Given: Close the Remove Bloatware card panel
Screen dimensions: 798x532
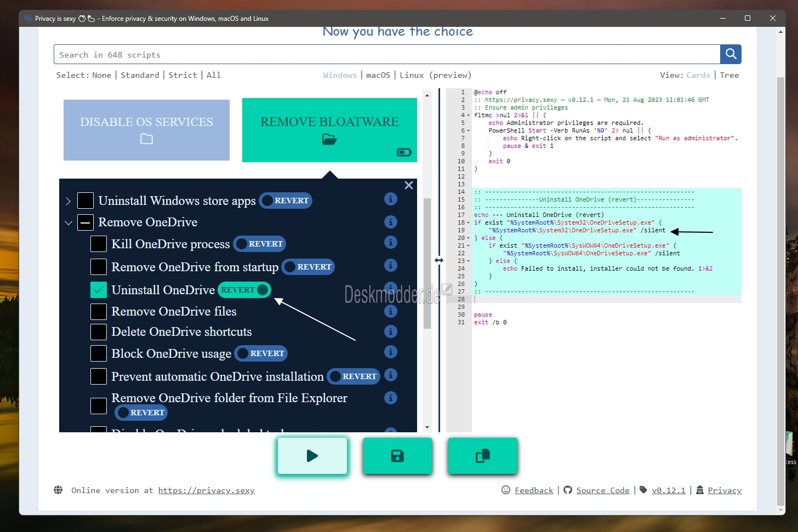Looking at the screenshot, I should pyautogui.click(x=409, y=185).
